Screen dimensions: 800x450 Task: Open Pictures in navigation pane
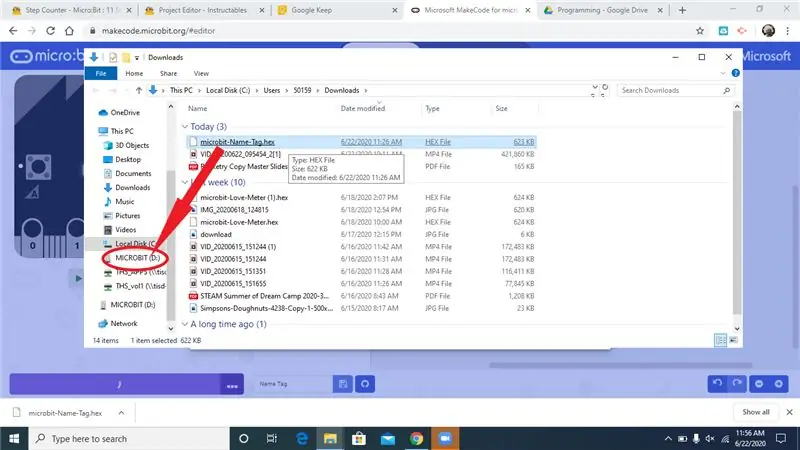click(128, 216)
